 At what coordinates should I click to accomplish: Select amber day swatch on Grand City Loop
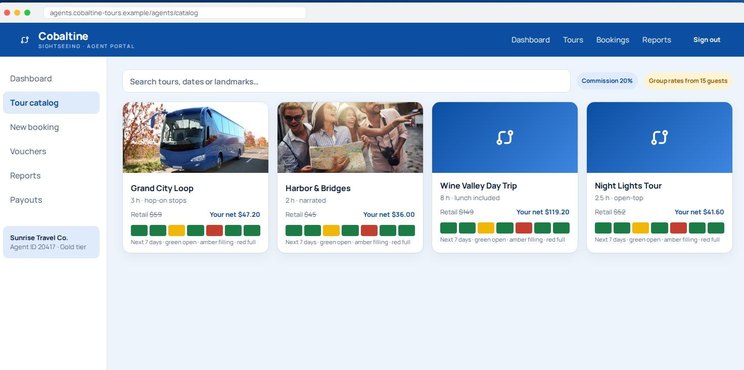click(177, 231)
